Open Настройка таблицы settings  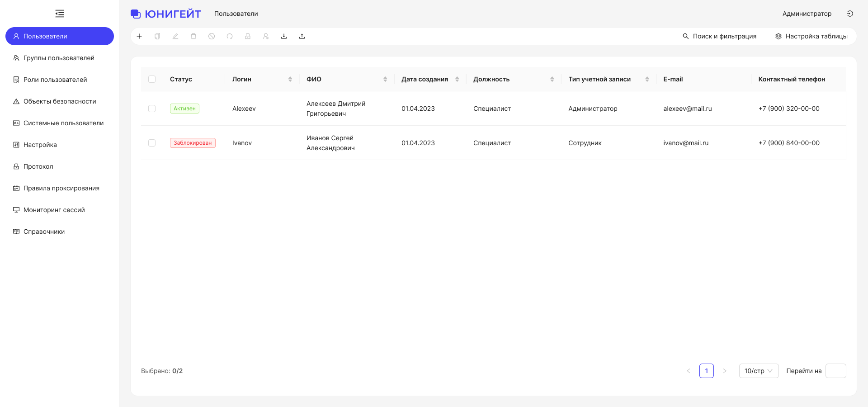point(811,36)
